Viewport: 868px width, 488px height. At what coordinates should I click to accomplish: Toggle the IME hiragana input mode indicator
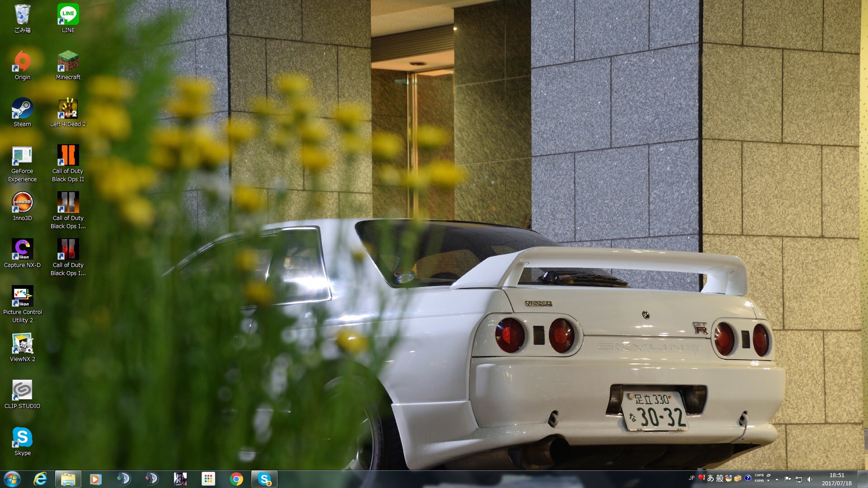point(710,478)
